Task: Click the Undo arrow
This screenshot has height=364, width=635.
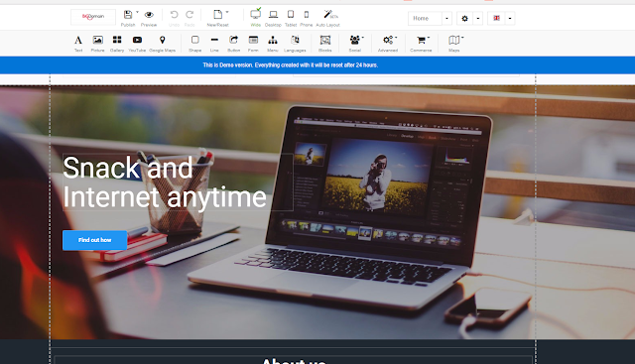Action: pos(174,15)
